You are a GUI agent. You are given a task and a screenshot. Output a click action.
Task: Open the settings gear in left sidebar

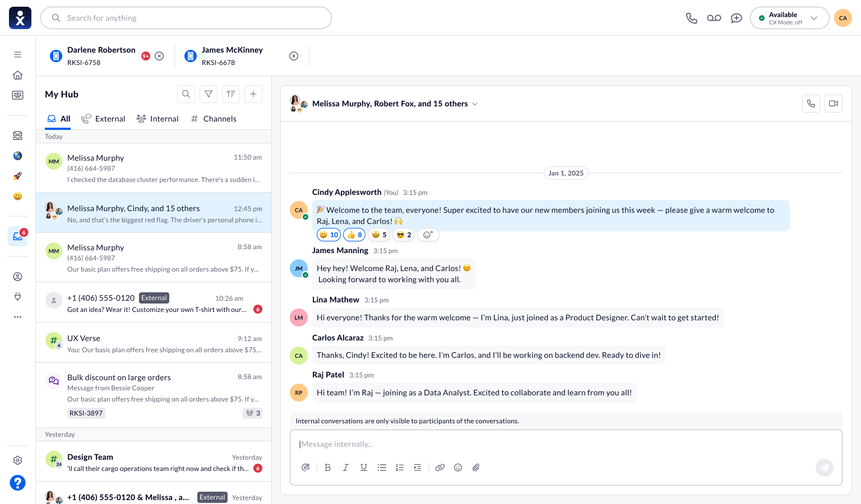(18, 460)
